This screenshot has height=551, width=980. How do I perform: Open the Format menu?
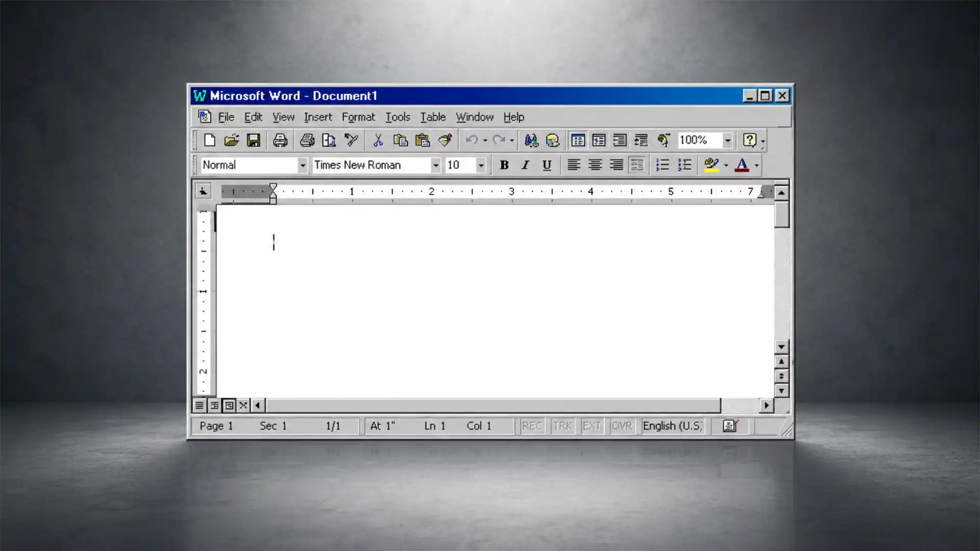pyautogui.click(x=358, y=117)
